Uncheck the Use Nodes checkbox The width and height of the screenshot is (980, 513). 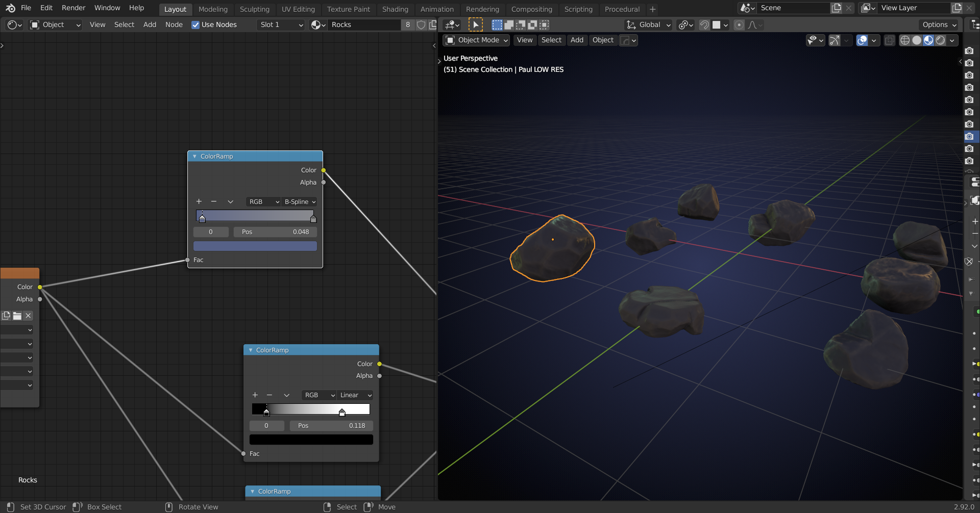[195, 24]
